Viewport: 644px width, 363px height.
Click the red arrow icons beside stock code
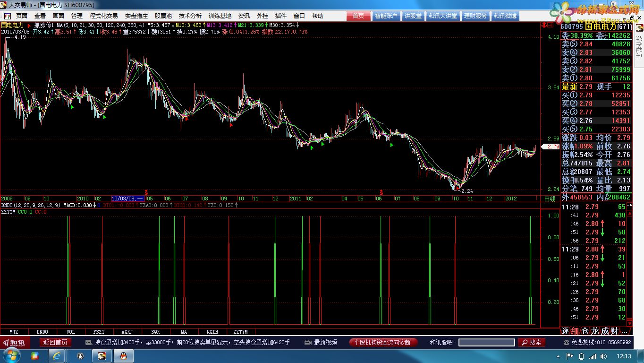pyautogui.click(x=547, y=25)
